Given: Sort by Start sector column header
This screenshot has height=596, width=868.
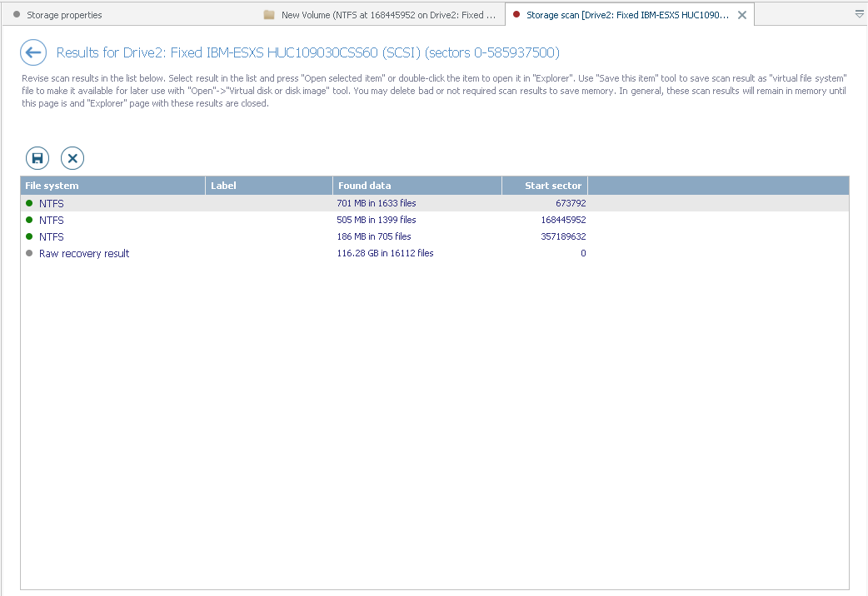Looking at the screenshot, I should click(x=545, y=186).
